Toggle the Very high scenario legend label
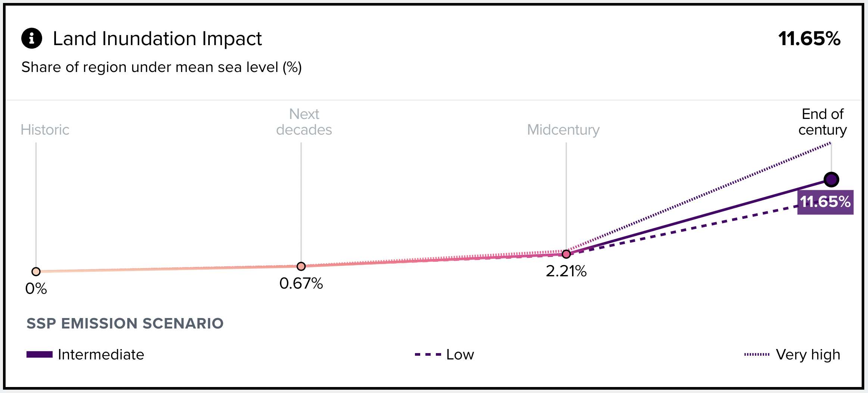Viewport: 868px width, 393px height. point(808,355)
